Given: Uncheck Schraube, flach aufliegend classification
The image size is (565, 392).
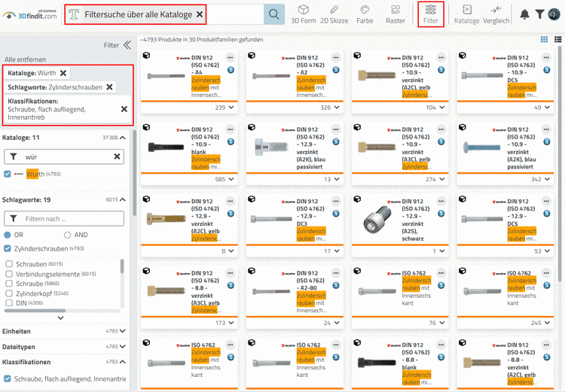Looking at the screenshot, I should tap(8, 378).
